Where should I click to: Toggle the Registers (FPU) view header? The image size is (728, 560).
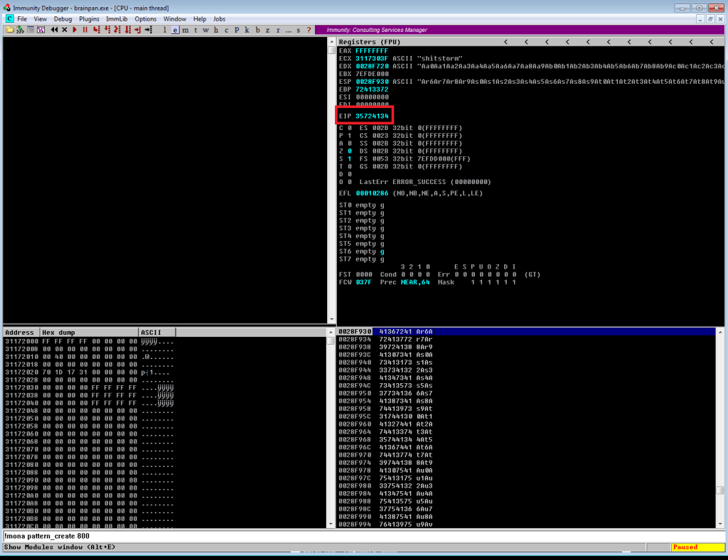(x=370, y=42)
